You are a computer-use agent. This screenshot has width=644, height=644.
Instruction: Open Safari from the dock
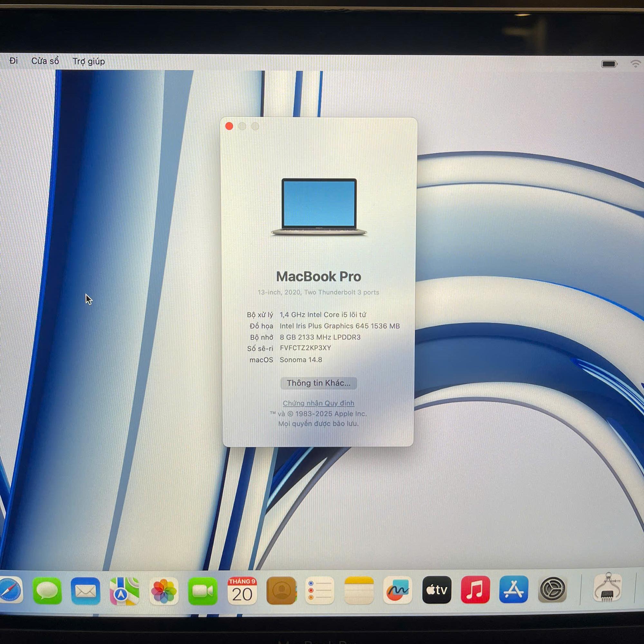(x=10, y=591)
